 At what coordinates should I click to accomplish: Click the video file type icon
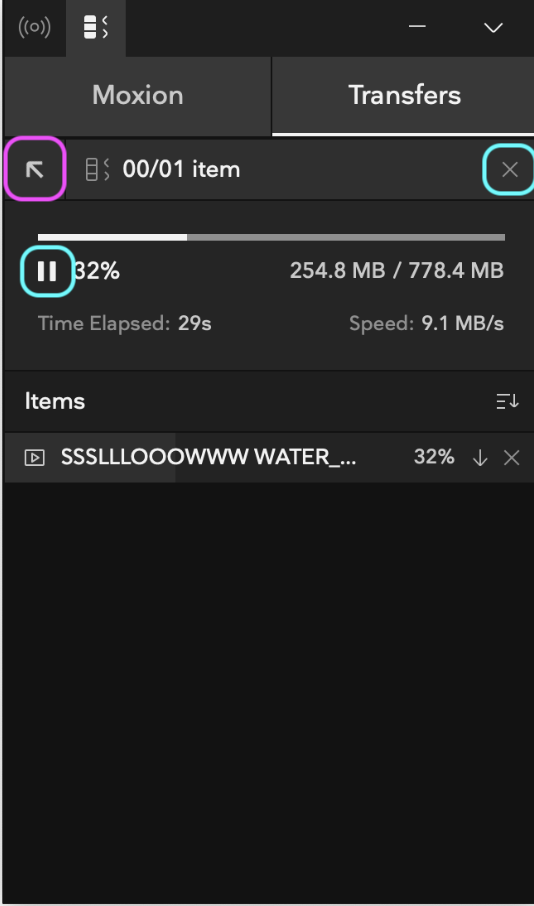35,458
